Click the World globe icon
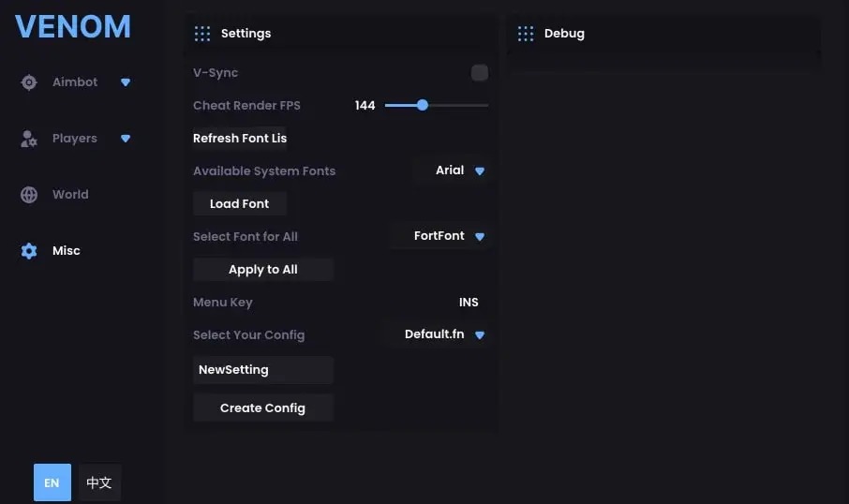Image resolution: width=849 pixels, height=504 pixels. click(29, 195)
